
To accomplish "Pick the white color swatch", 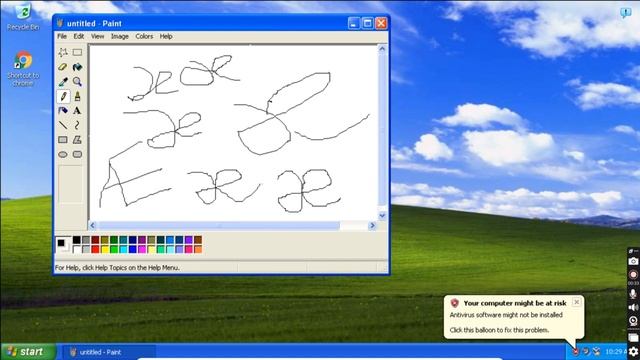I will click(x=76, y=249).
